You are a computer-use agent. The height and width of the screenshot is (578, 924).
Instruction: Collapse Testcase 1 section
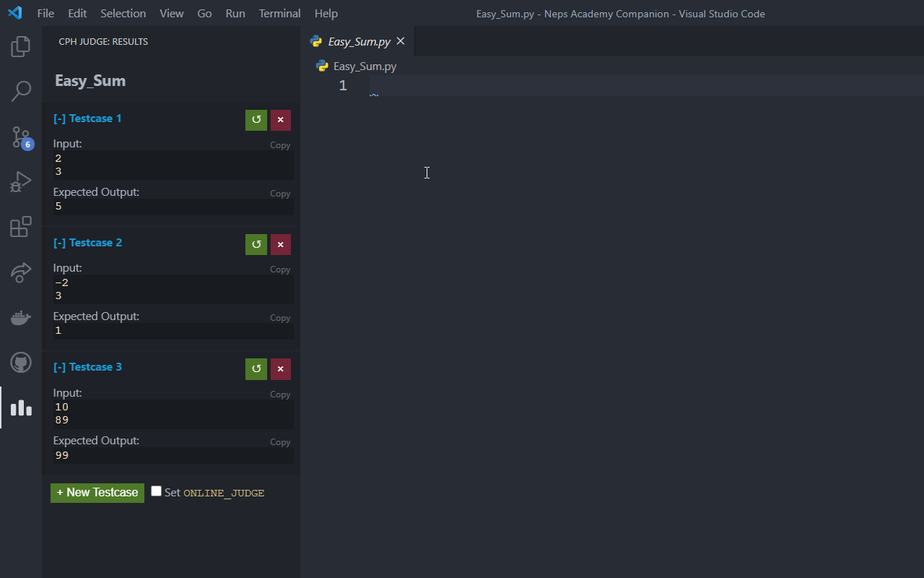coord(87,118)
